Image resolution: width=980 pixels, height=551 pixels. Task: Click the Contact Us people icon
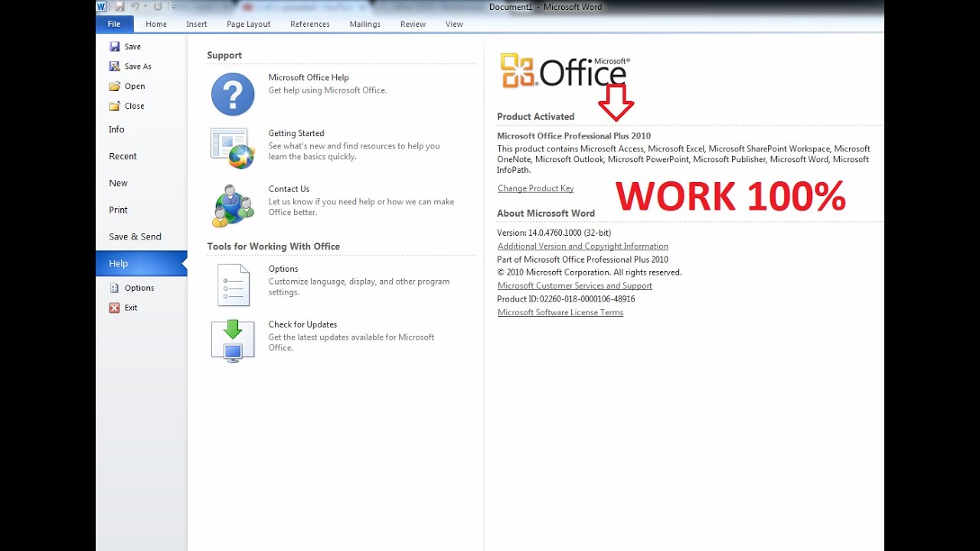coord(233,206)
